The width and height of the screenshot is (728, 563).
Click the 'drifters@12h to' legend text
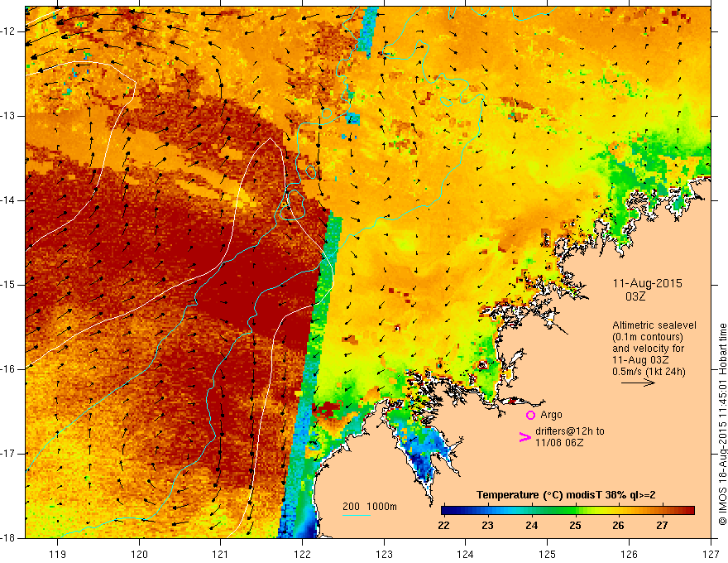[x=570, y=431]
